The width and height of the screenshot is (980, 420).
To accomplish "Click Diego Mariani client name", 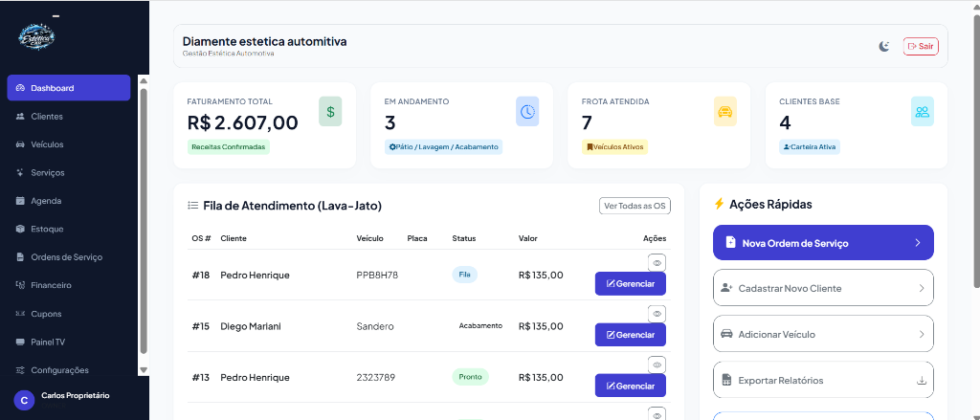I will point(251,326).
